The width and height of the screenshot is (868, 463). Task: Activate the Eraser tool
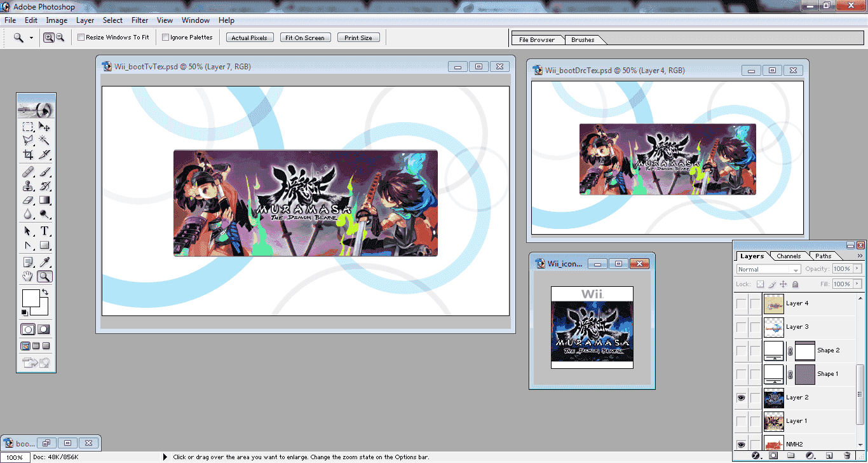[x=28, y=200]
